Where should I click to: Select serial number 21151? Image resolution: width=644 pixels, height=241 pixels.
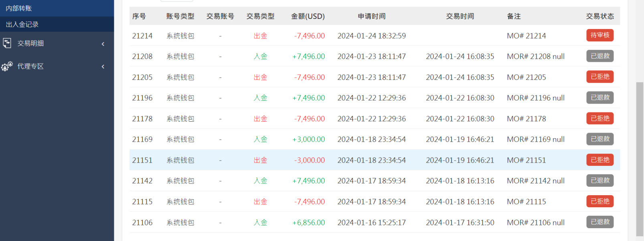click(x=142, y=160)
